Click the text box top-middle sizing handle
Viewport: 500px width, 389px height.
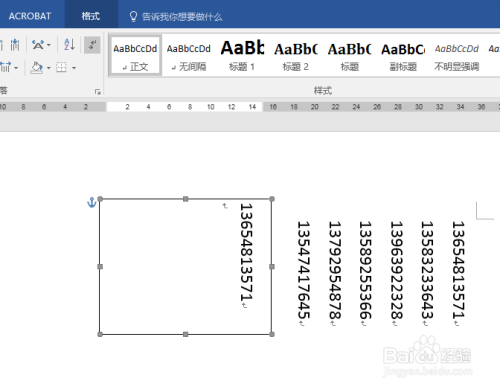coord(186,199)
